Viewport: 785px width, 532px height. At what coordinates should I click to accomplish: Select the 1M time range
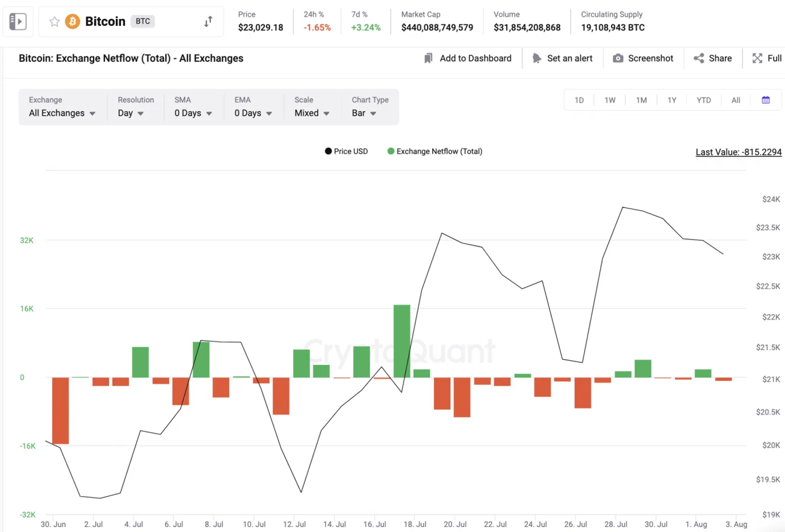pyautogui.click(x=641, y=100)
